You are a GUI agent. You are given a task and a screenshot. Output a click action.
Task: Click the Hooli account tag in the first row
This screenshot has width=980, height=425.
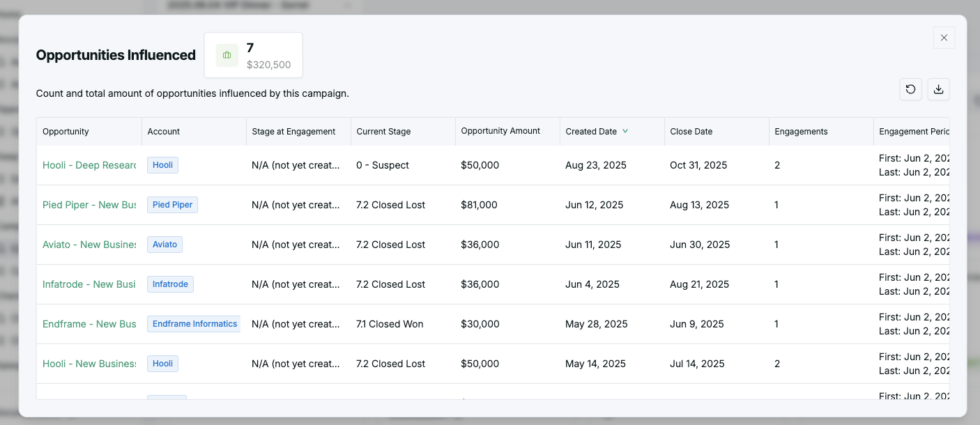162,165
